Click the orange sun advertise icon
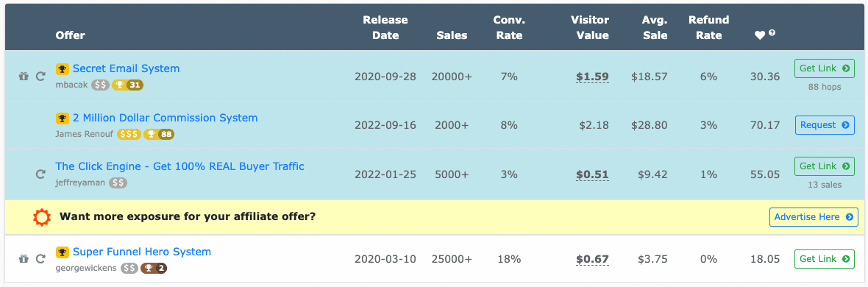Viewport: 868px width, 287px height. [41, 216]
